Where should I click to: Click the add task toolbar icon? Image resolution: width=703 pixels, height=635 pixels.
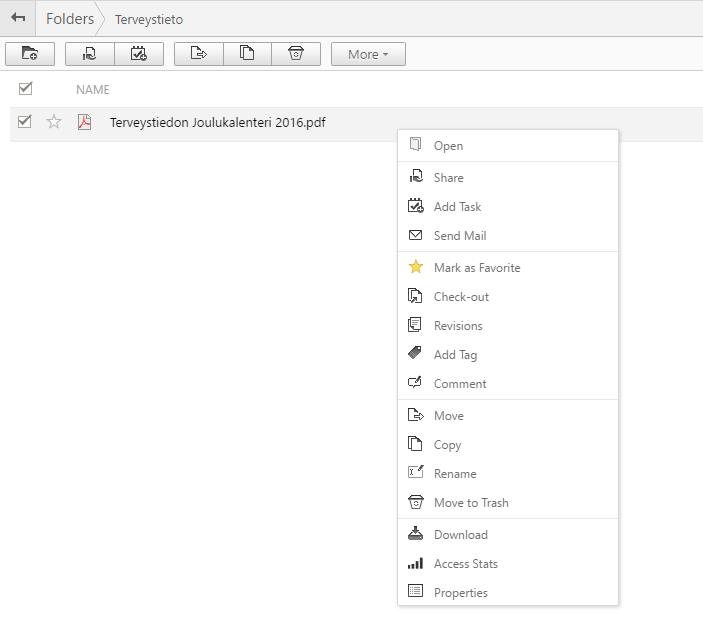pyautogui.click(x=139, y=54)
